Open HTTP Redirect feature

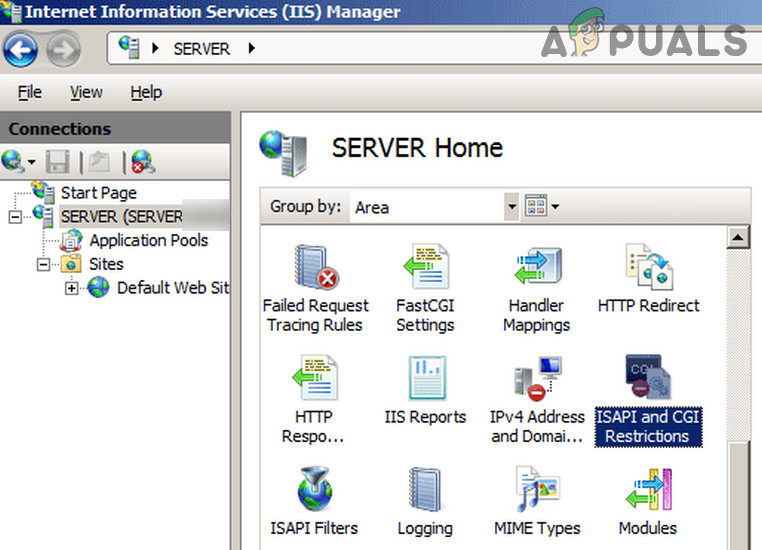[648, 279]
